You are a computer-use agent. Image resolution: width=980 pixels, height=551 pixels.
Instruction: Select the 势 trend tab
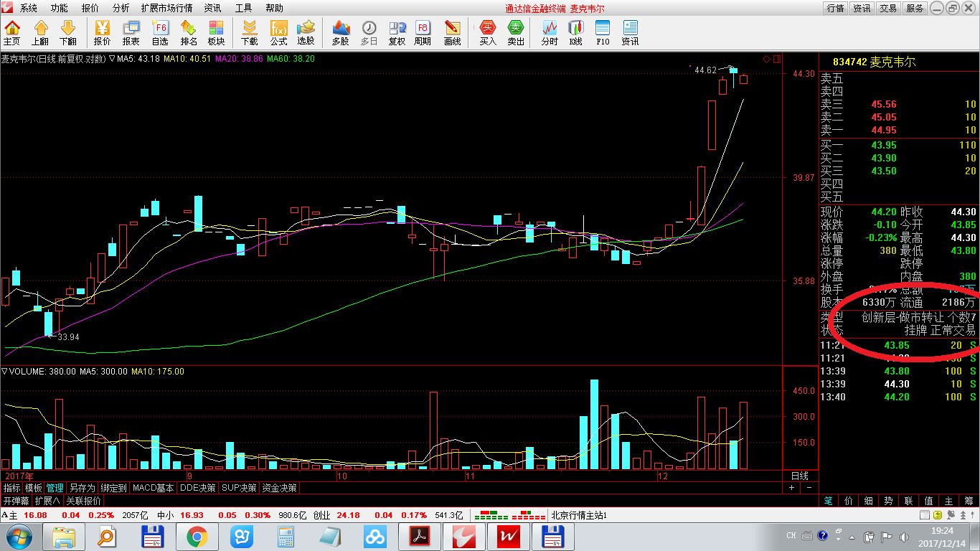(889, 501)
